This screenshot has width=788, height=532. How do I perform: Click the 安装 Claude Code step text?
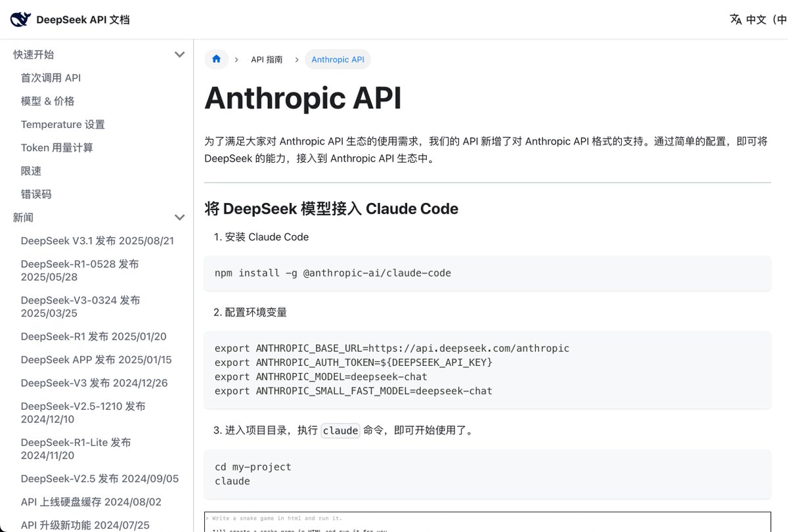267,237
